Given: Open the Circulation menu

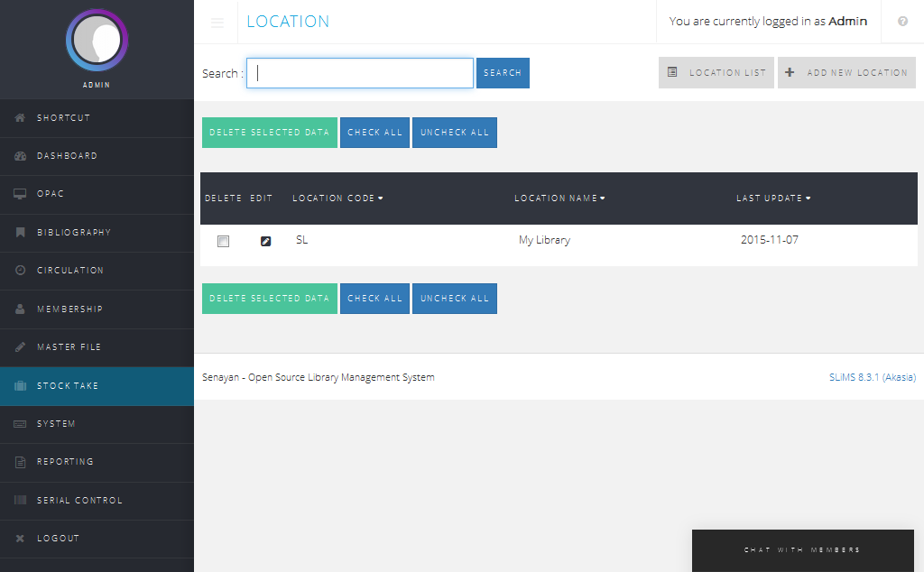Looking at the screenshot, I should coord(70,271).
